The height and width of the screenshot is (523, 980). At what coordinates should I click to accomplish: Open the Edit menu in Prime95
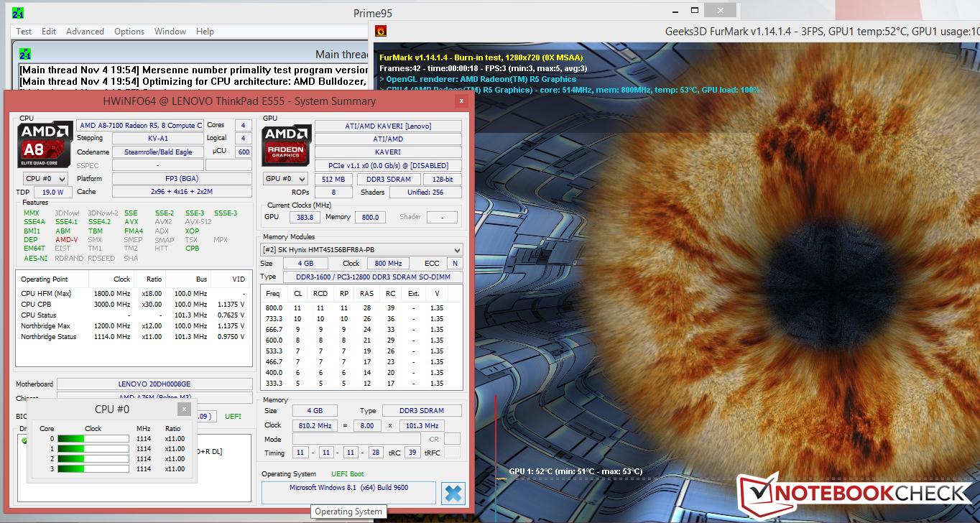click(49, 32)
